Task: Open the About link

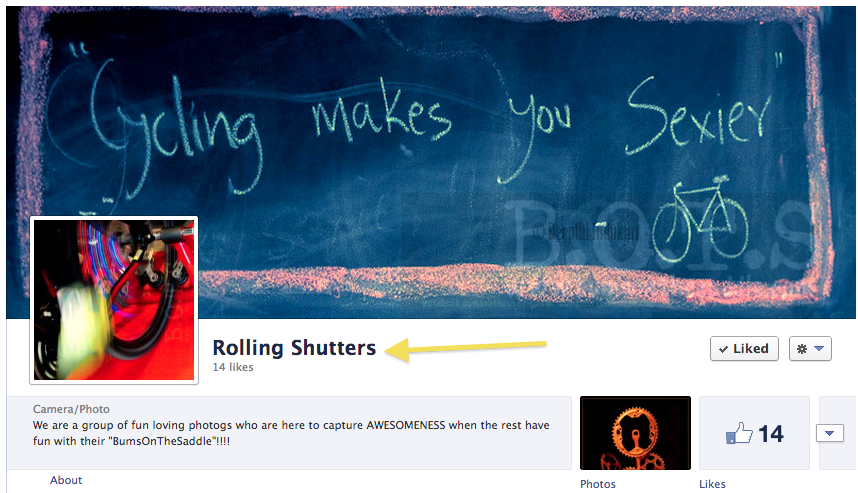Action: [66, 480]
